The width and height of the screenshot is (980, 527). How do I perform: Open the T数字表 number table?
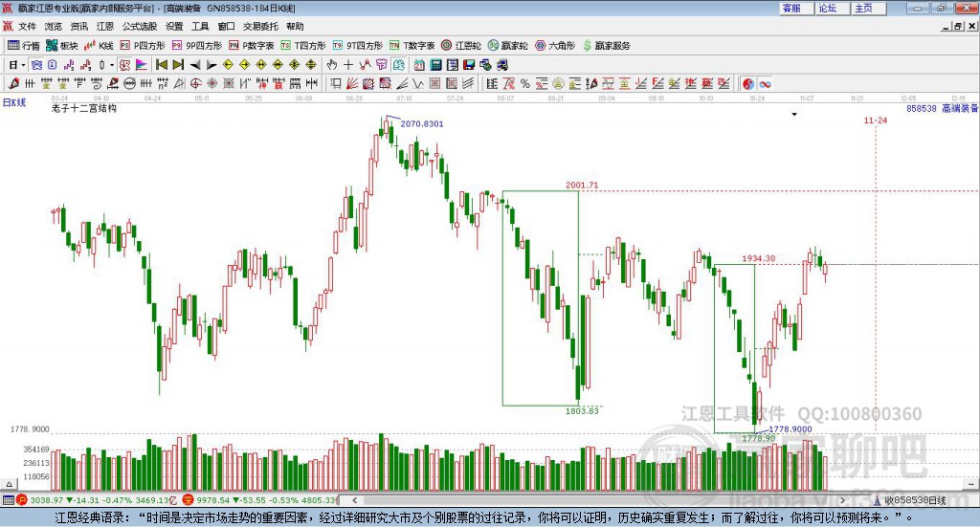412,46
